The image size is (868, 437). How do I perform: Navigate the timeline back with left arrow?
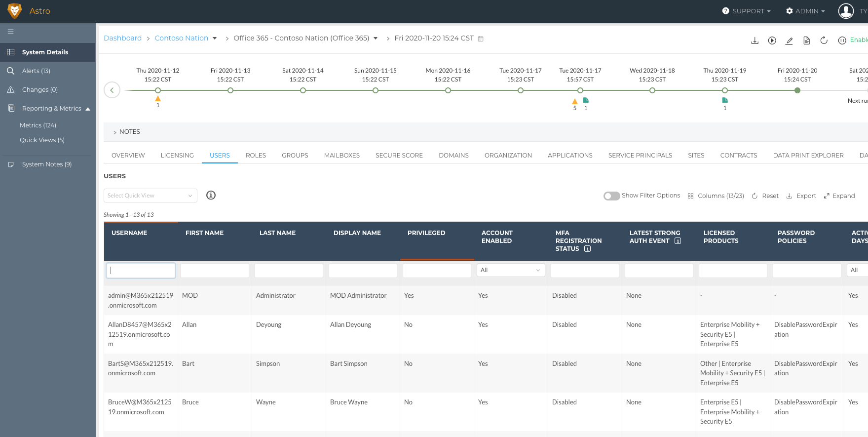112,90
